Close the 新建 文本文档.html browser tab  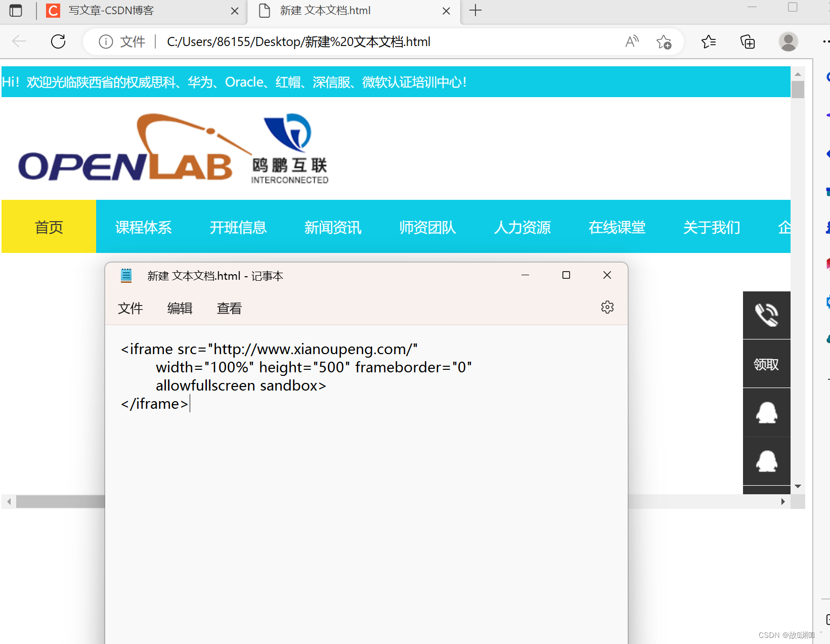tap(446, 11)
